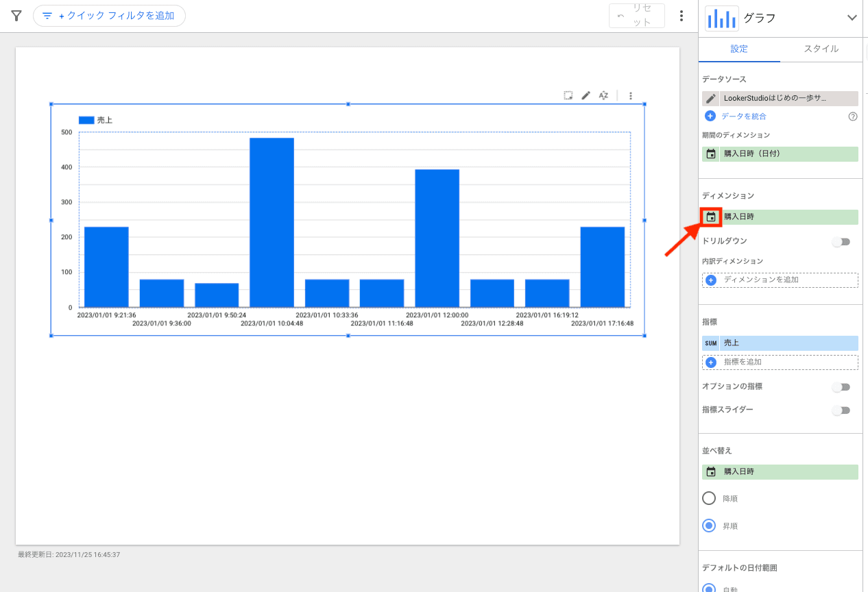This screenshot has height=592, width=868.
Task: Toggle the ドリルダウン switch
Action: click(841, 242)
